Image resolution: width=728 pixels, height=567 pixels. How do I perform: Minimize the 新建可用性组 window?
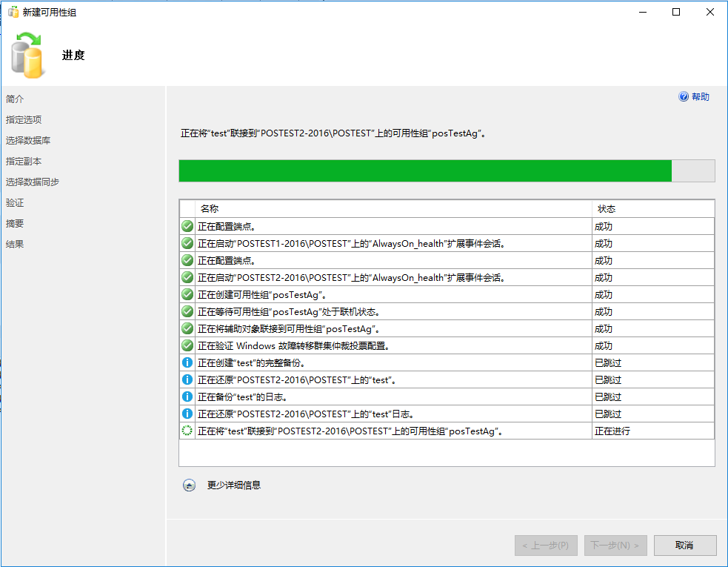pos(643,12)
